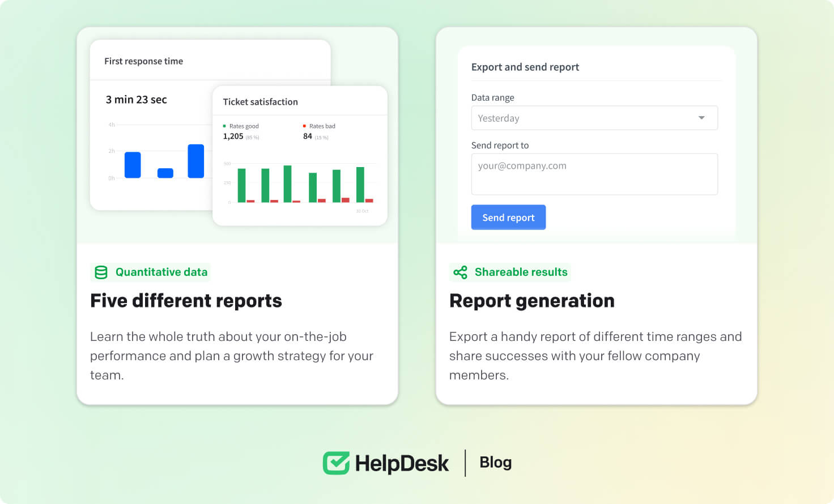Focus the Send report to email field
This screenshot has height=504, width=834.
594,174
